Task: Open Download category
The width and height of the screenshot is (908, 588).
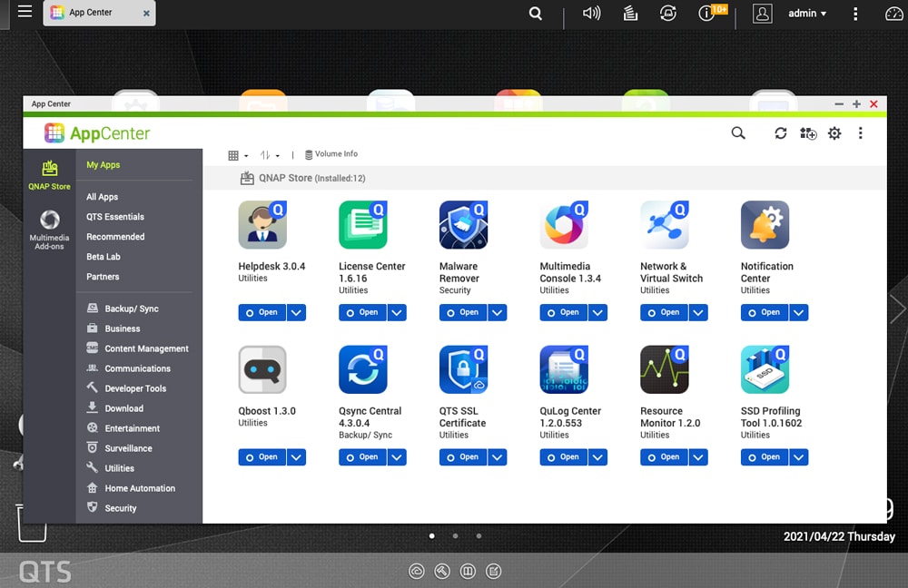Action: click(x=114, y=408)
